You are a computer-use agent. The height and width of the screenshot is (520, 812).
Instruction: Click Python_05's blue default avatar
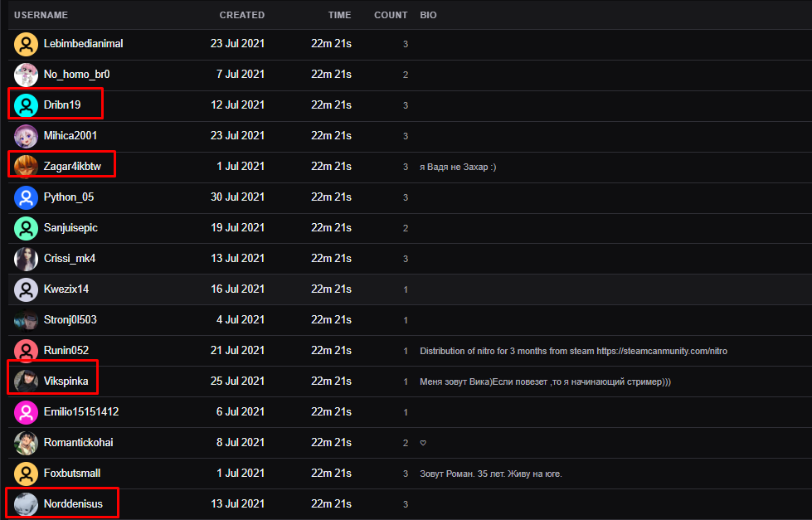(27, 197)
